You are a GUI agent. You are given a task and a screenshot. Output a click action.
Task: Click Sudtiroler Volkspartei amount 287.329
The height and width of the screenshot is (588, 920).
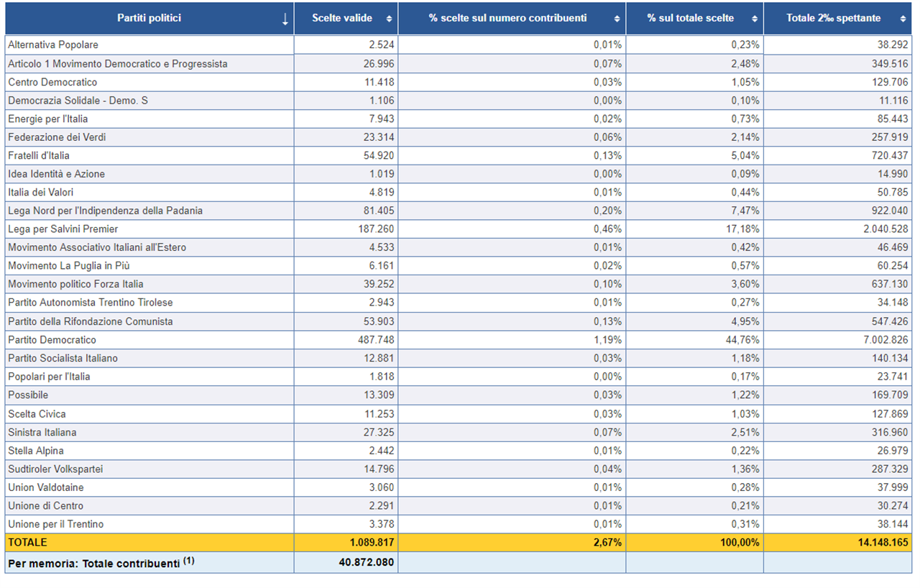(890, 469)
